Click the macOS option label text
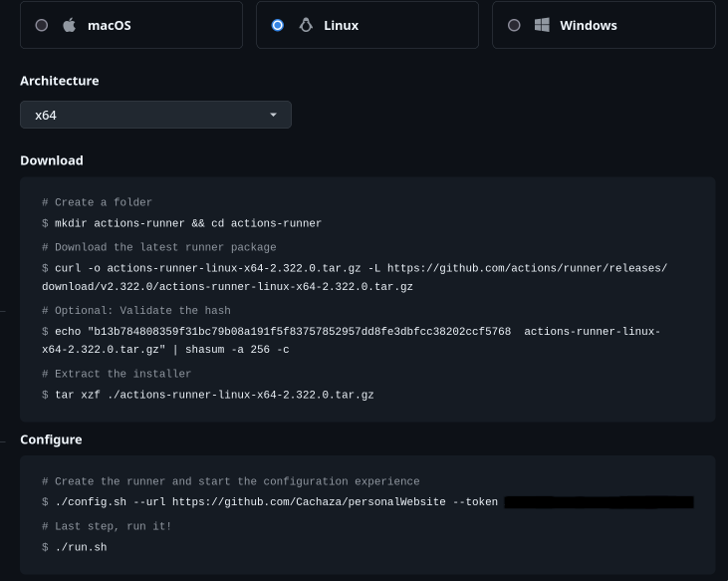The image size is (728, 581). tap(110, 26)
